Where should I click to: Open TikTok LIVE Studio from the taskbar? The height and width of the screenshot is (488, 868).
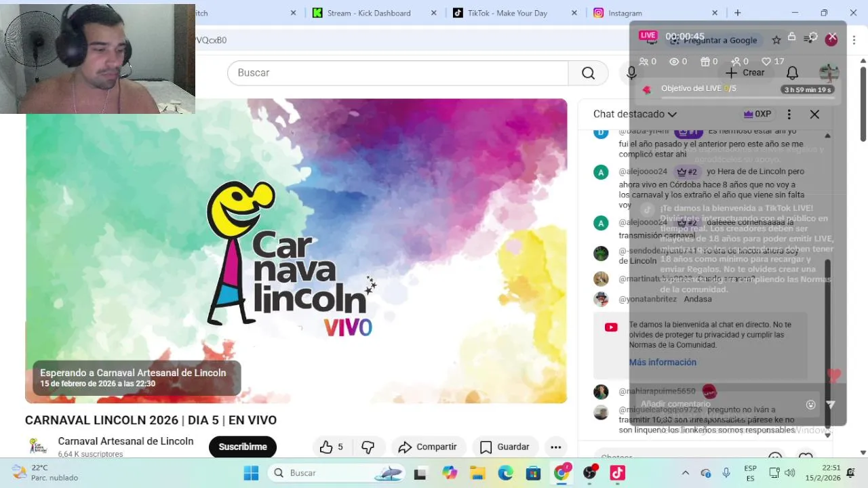[x=617, y=473]
